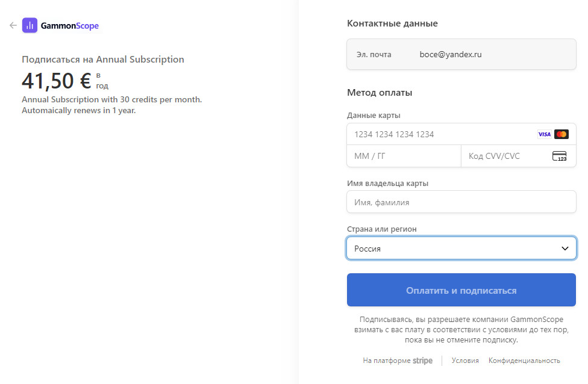The width and height of the screenshot is (588, 384).
Task: Open the Конфиденциальность link
Action: pyautogui.click(x=524, y=361)
